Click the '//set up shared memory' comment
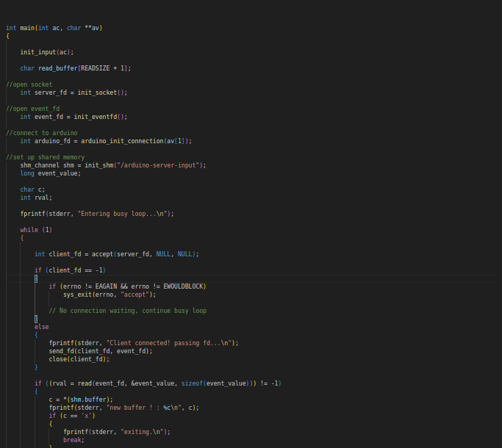 [45, 157]
